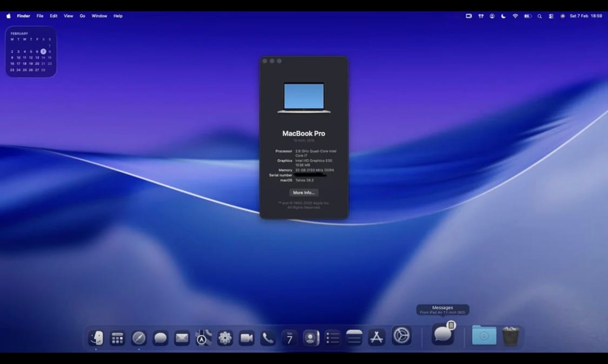
Task: Open the App Store from Dock
Action: [376, 338]
